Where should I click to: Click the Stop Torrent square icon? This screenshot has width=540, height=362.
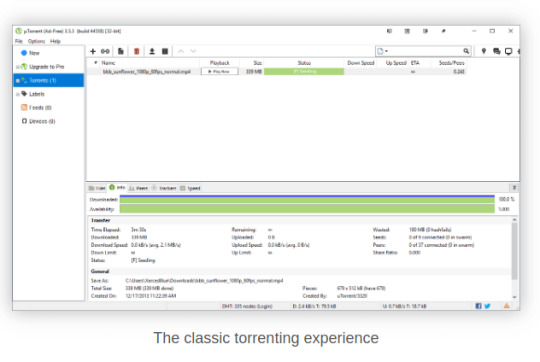coord(165,51)
